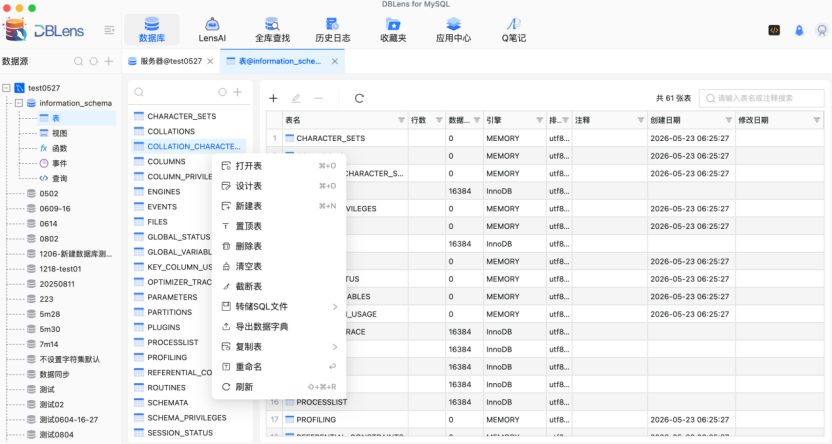
Task: Expand the 转储SQL文件 submenu
Action: point(335,307)
